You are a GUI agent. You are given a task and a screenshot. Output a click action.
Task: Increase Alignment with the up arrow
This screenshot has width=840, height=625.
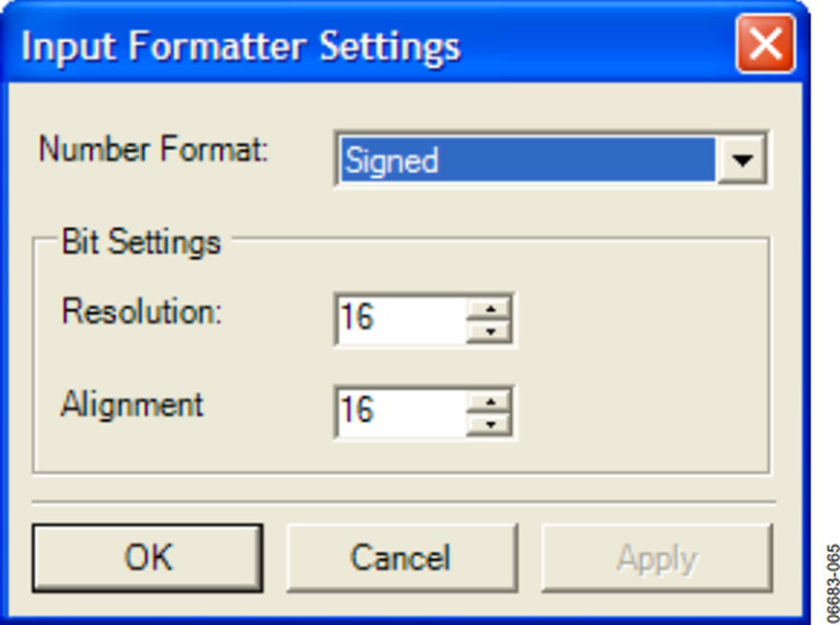(490, 401)
